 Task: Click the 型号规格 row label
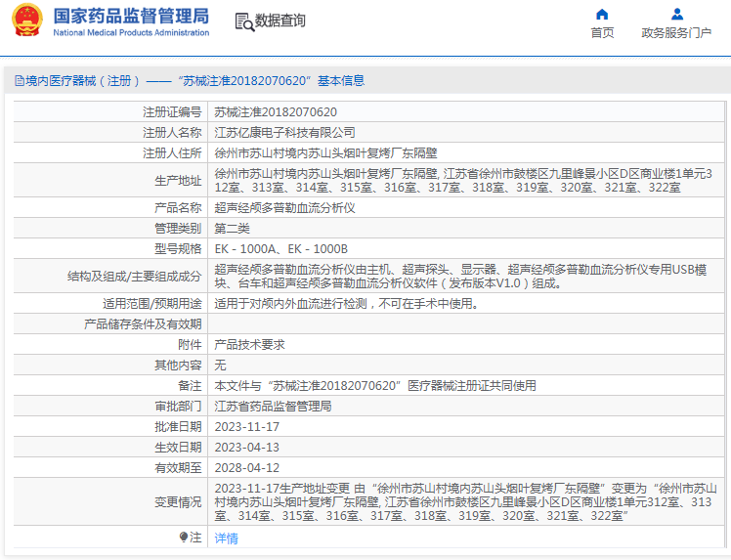178,248
